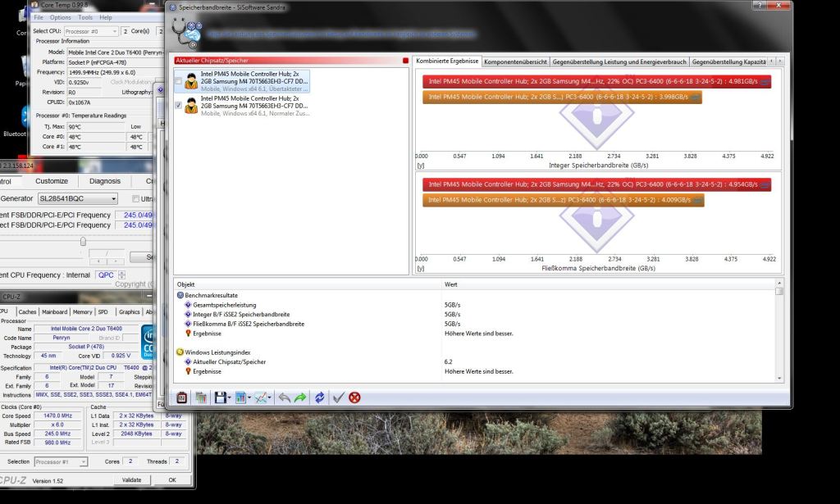Click the blurred blue hyperlink text in Sandra header
This screenshot has height=504, width=840.
point(341,34)
